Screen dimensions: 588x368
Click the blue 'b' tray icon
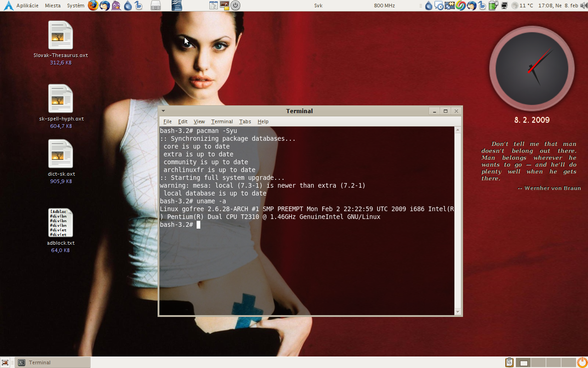482,6
